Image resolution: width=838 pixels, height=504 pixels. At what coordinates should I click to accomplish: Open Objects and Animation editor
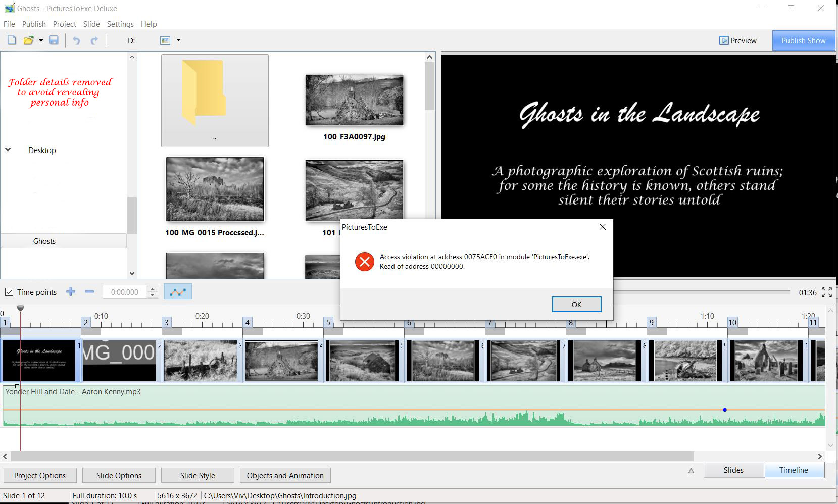285,475
